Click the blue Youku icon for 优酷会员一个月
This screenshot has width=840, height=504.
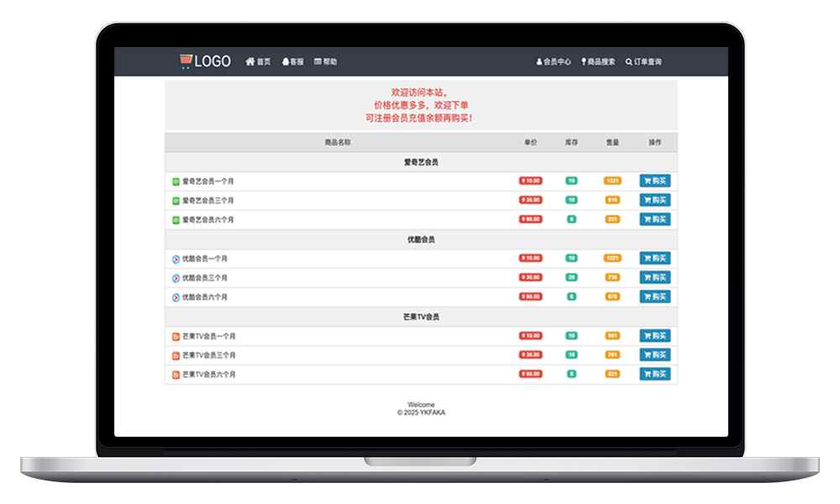click(176, 259)
